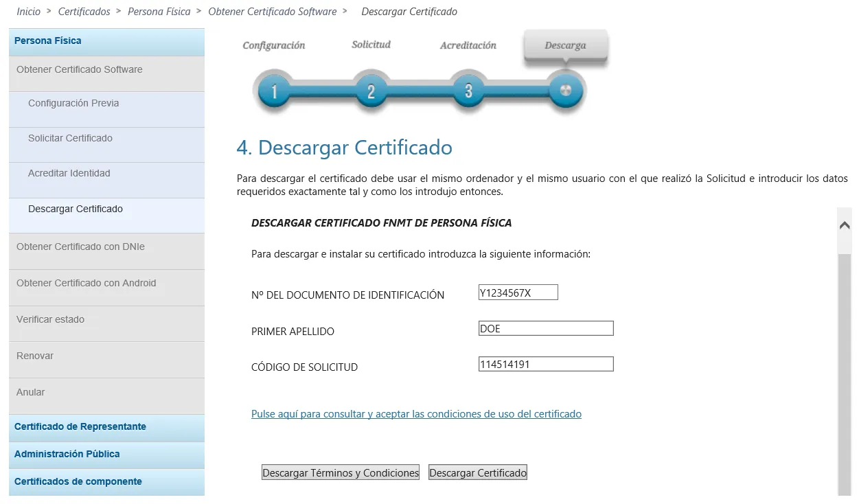Open Obtener Certificado con Android
This screenshot has height=504, width=859.
point(106,288)
